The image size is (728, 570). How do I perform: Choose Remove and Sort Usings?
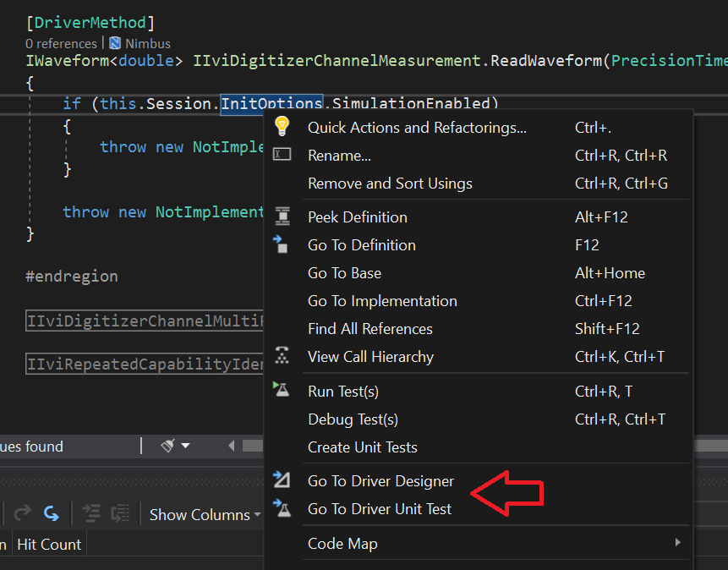click(x=479, y=183)
